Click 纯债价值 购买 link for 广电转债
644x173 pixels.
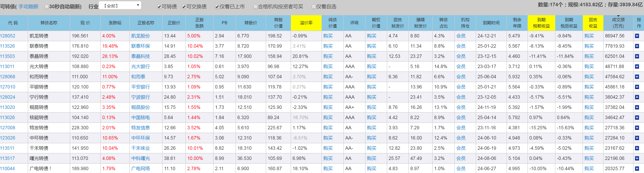[328, 169]
